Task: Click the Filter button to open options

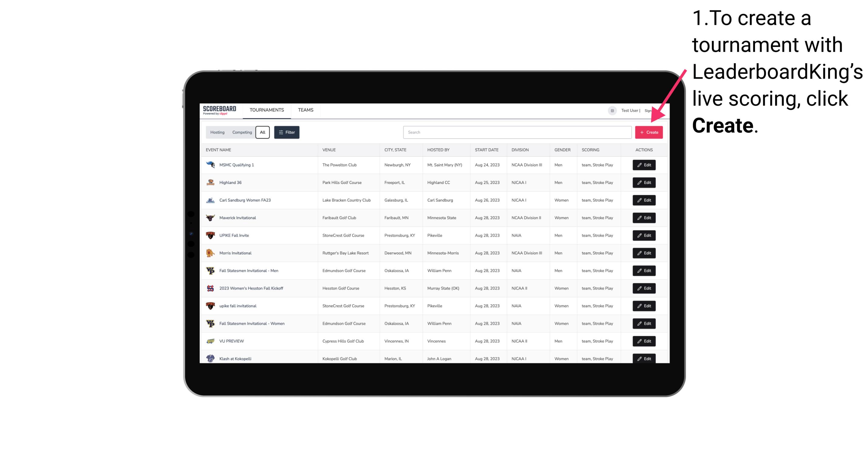Action: pyautogui.click(x=286, y=132)
